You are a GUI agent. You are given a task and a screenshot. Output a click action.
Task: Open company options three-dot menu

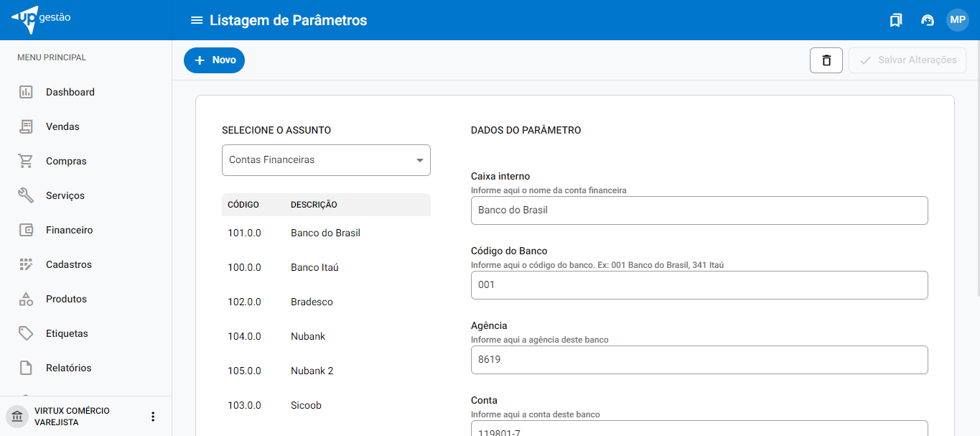(152, 417)
